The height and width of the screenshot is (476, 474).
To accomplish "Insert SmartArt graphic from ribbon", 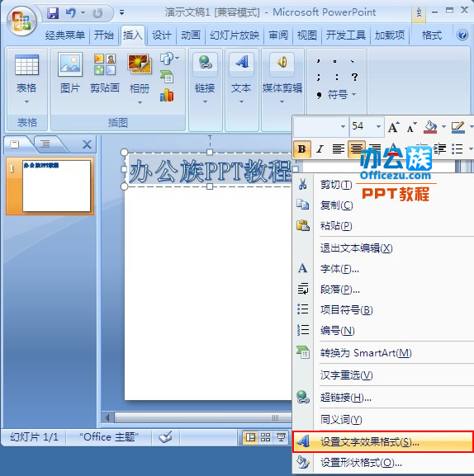I will tap(167, 77).
